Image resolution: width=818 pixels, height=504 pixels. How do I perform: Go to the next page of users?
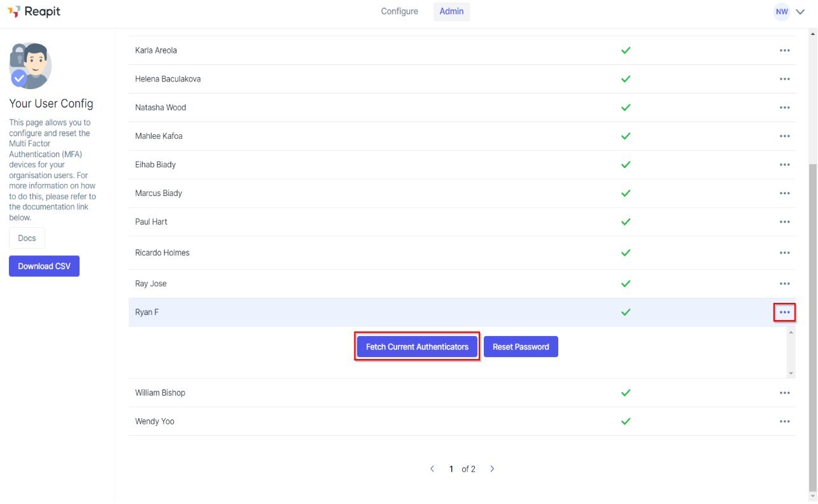[492, 469]
